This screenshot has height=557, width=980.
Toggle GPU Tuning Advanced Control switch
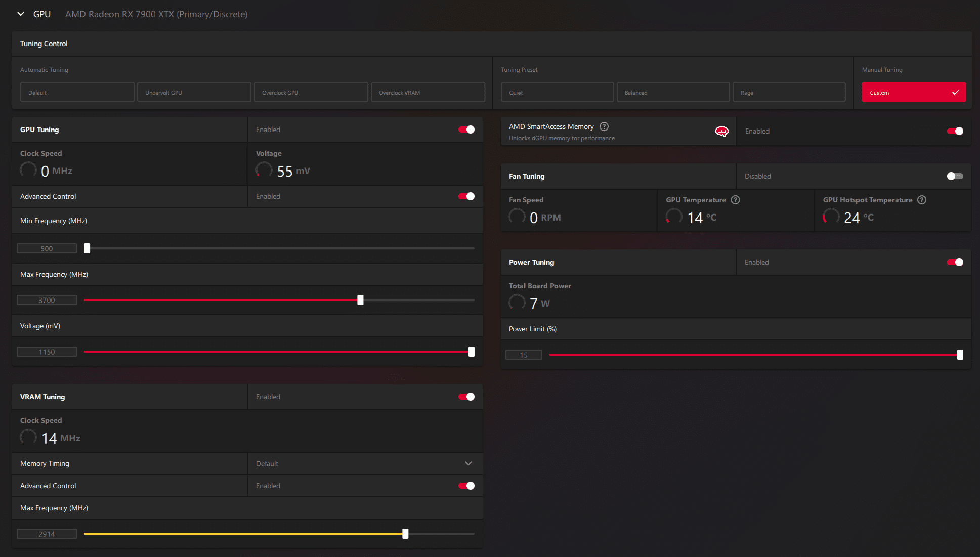466,196
